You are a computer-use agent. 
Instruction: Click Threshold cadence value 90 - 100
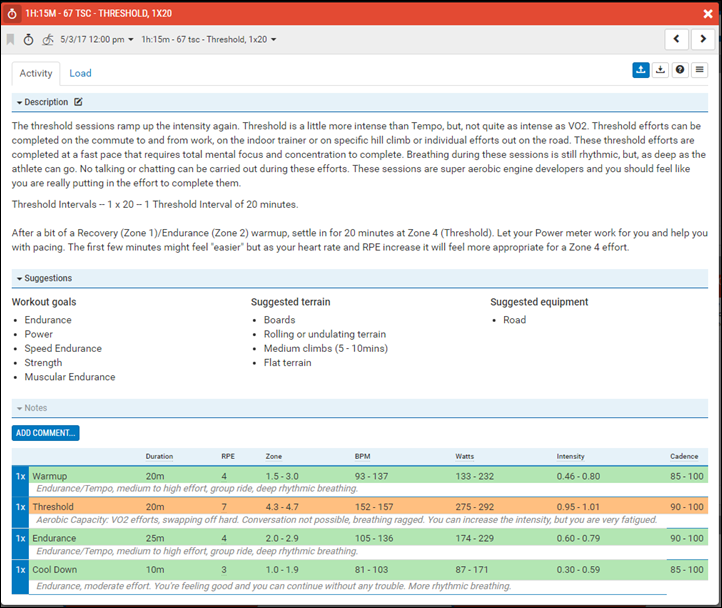pyautogui.click(x=687, y=507)
